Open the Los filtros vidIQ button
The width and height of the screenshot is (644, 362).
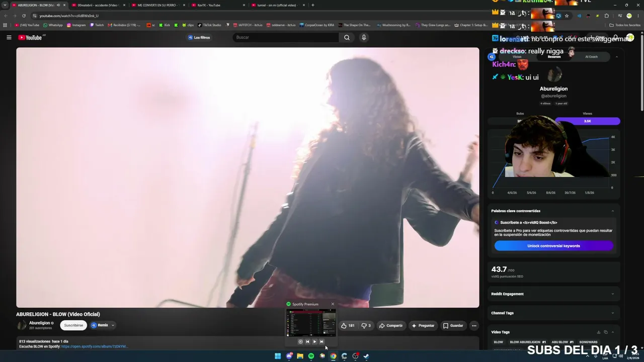pos(199,37)
